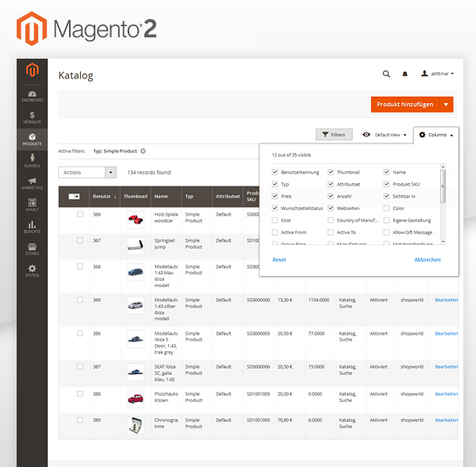Select the checkbox for product 388

pos(80,394)
